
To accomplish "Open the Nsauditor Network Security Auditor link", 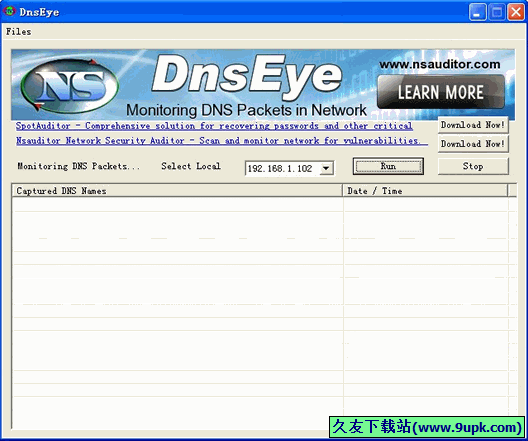I will 222,140.
